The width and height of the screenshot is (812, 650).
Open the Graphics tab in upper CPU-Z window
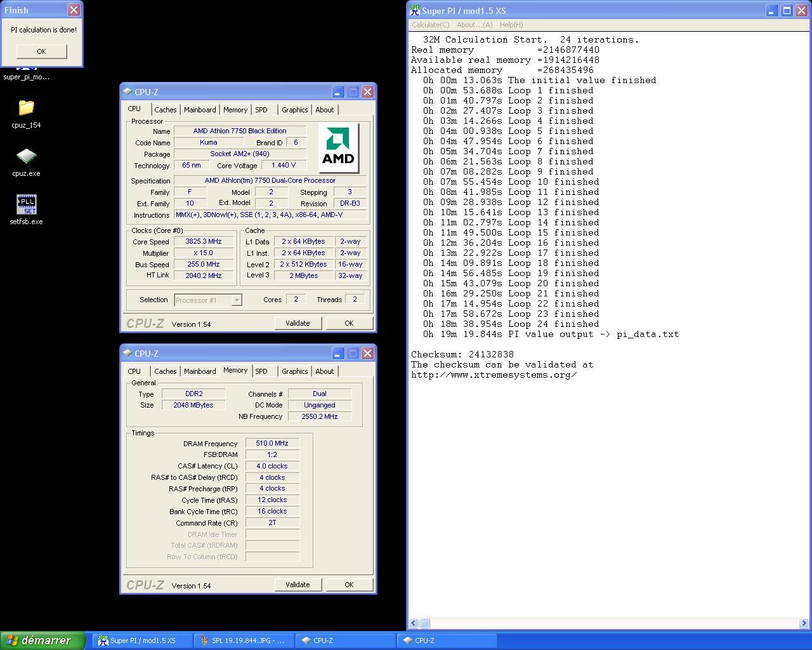click(295, 110)
